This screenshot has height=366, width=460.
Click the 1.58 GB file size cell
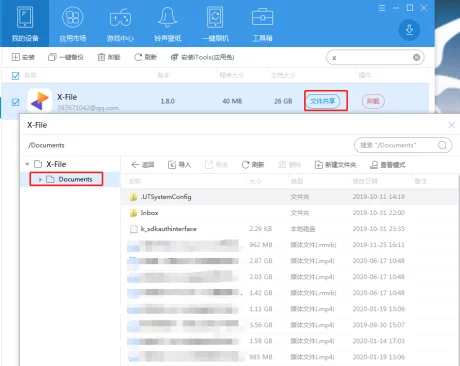click(261, 341)
